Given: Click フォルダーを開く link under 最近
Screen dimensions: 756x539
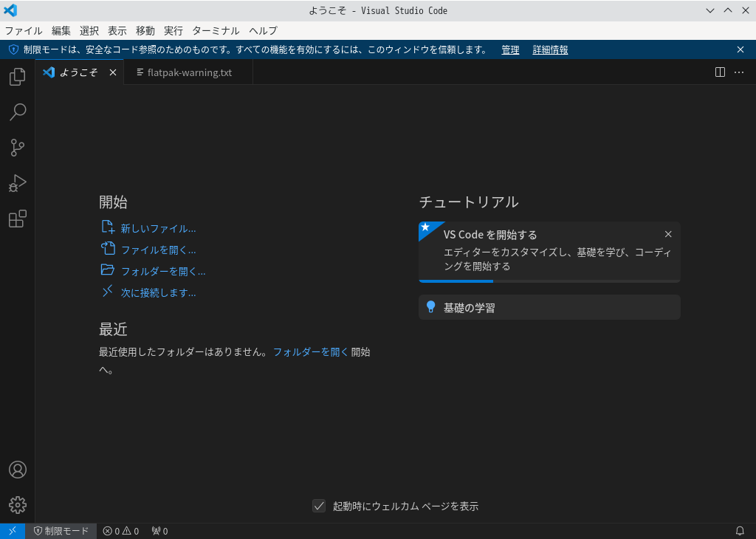Looking at the screenshot, I should click(x=311, y=352).
